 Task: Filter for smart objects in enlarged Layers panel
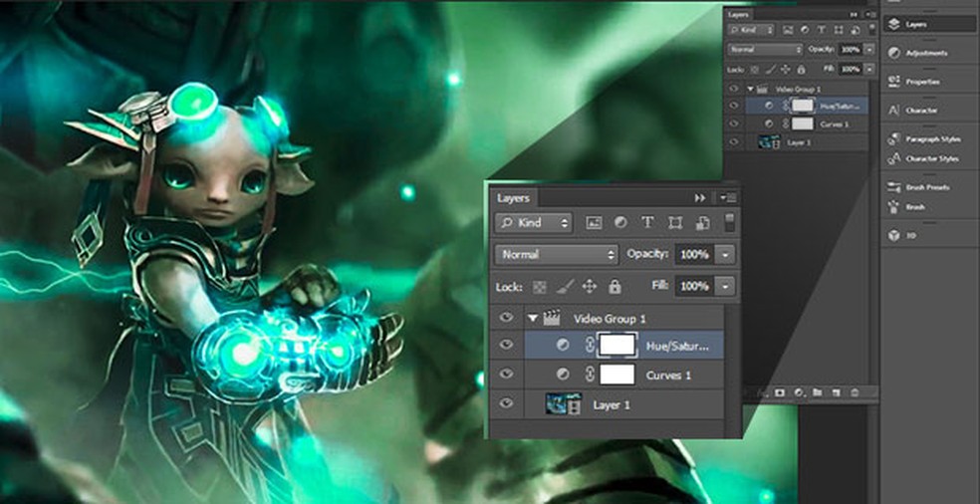tap(702, 222)
